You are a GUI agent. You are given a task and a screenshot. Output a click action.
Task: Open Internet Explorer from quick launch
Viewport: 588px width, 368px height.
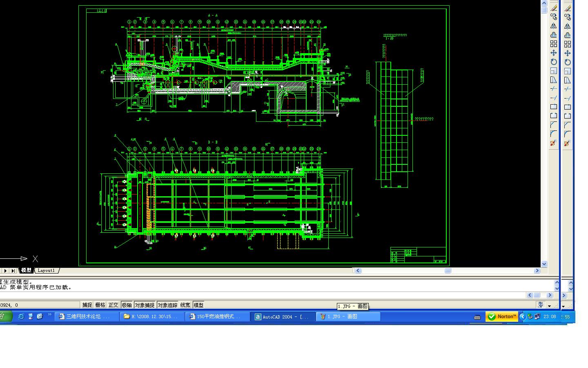click(21, 316)
